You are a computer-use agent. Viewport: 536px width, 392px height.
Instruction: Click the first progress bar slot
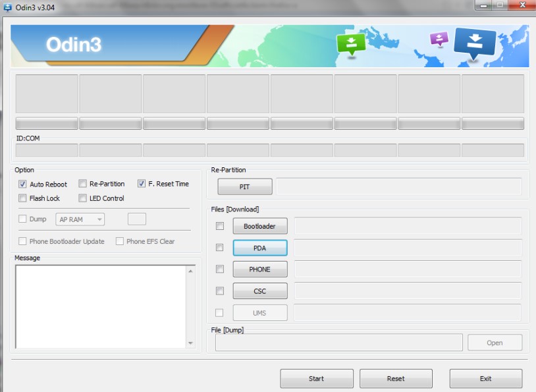point(47,123)
